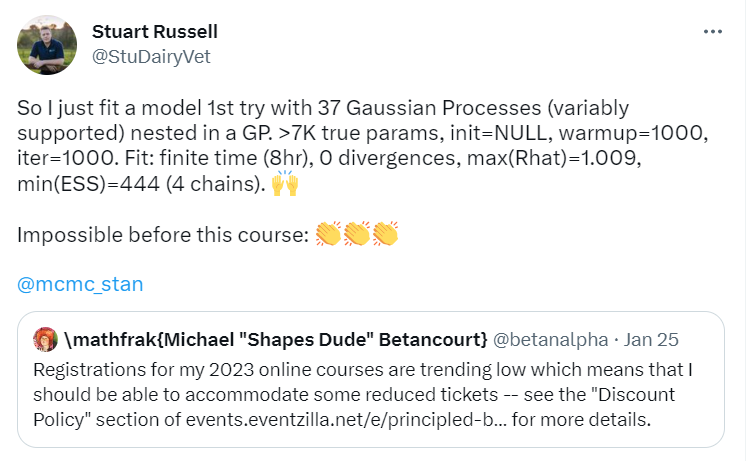Click the raised hands emoji after '(4 chains)'

coord(285,184)
